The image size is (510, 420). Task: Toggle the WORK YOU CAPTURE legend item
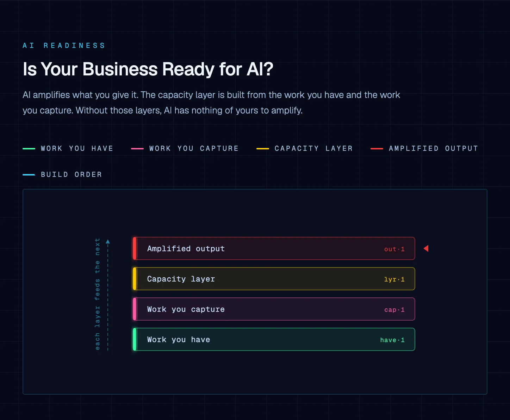pyautogui.click(x=185, y=148)
